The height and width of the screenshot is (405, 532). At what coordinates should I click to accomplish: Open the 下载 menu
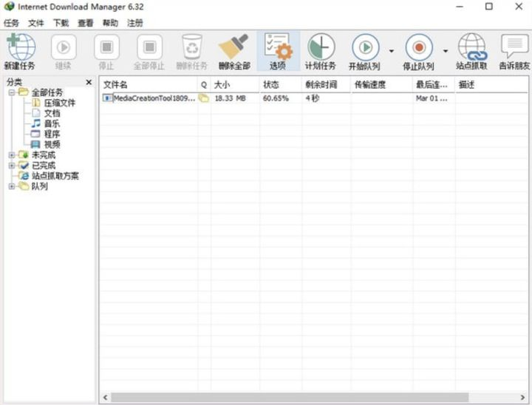click(61, 23)
